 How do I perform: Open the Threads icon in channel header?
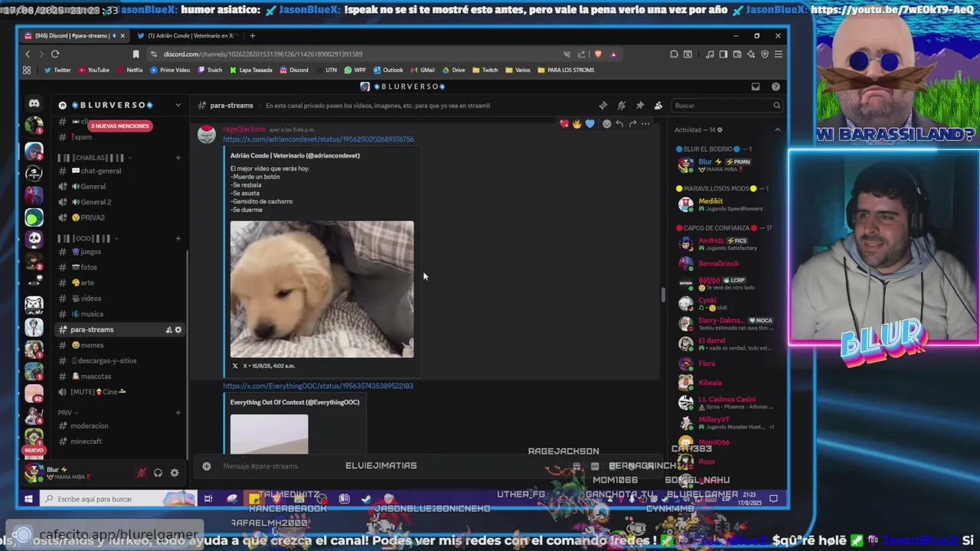[x=603, y=106]
